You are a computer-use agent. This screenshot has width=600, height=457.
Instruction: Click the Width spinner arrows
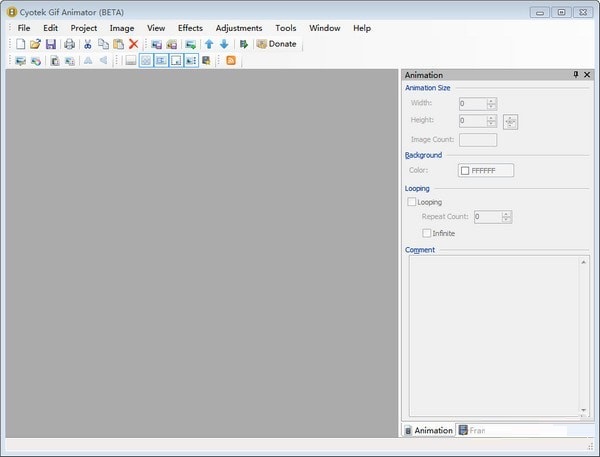(x=491, y=103)
